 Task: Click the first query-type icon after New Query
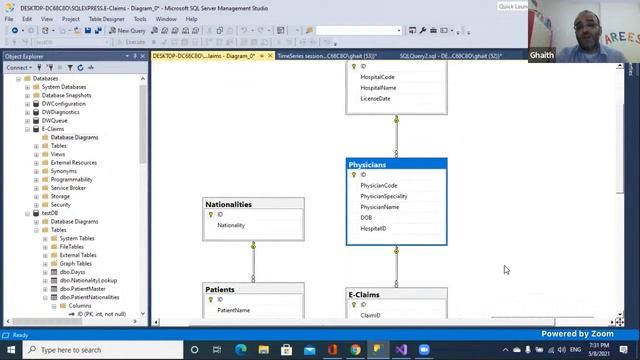point(154,31)
